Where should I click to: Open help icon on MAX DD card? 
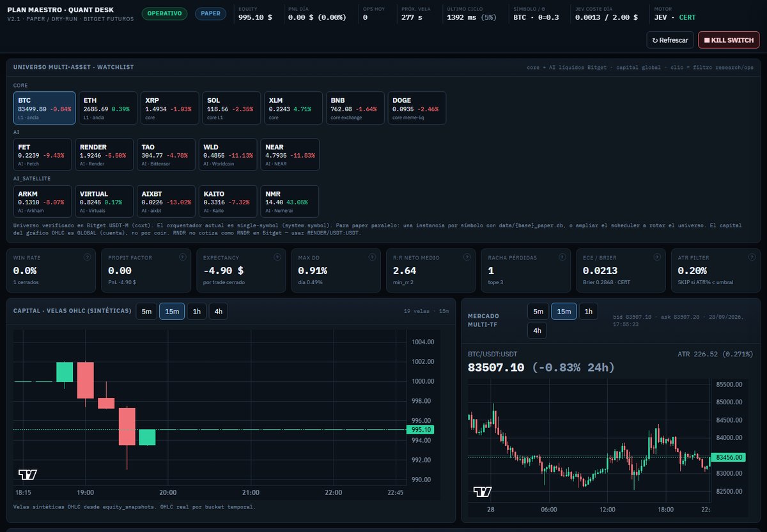tap(372, 257)
